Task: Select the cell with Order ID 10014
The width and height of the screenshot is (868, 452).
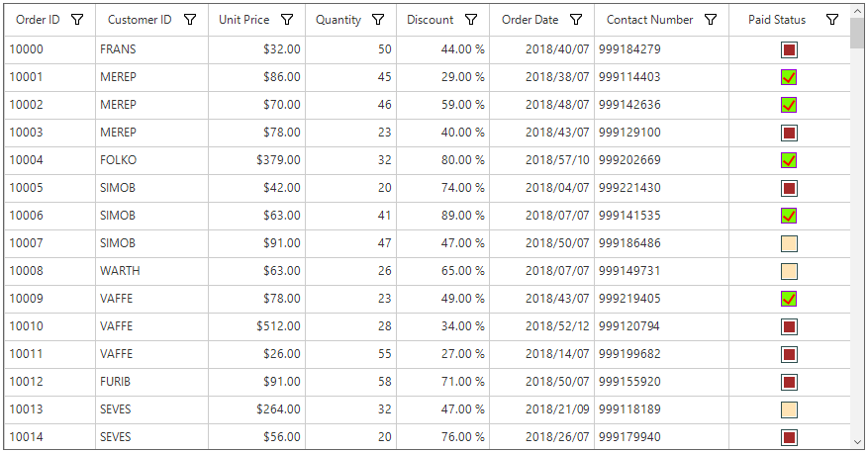Action: (49, 437)
